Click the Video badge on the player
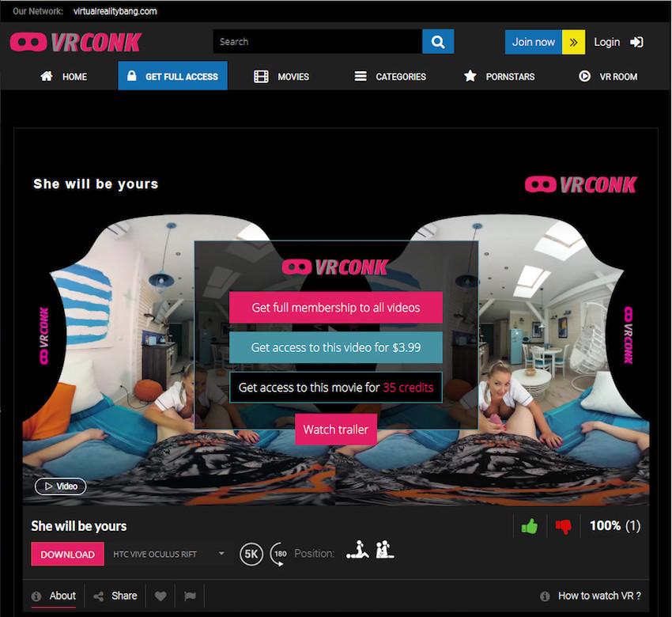Screen dimensions: 672x617 tap(60, 486)
